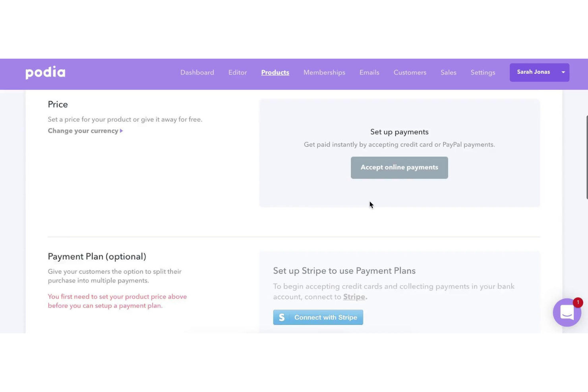The image size is (588, 392).
Task: Open the Intercom chat bubble
Action: (567, 313)
